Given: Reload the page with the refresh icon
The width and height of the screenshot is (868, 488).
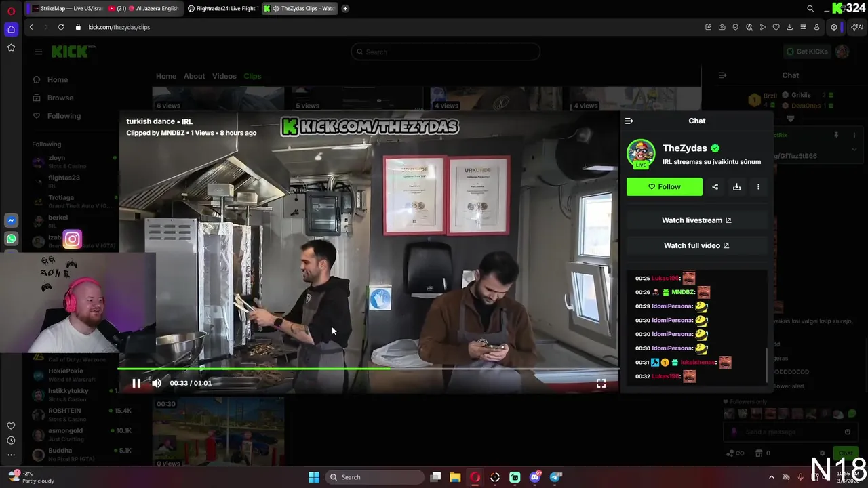Looking at the screenshot, I should (x=61, y=27).
